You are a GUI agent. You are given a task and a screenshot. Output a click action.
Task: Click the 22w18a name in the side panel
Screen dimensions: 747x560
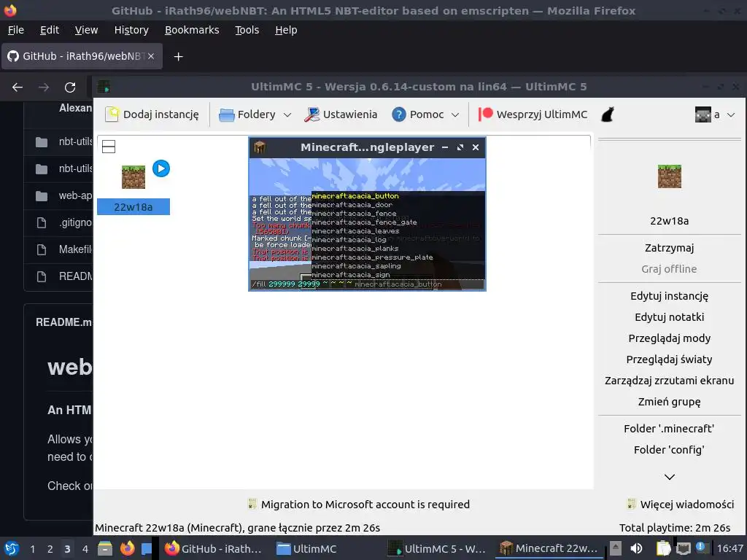[x=670, y=220]
